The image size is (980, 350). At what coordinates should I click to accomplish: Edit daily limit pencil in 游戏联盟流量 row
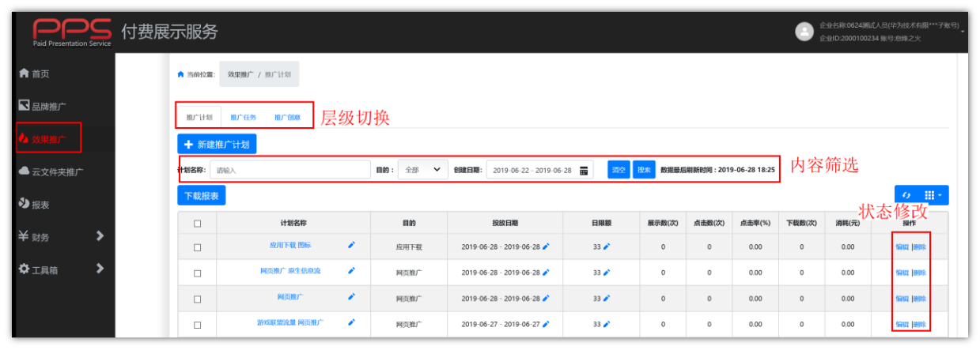[607, 324]
